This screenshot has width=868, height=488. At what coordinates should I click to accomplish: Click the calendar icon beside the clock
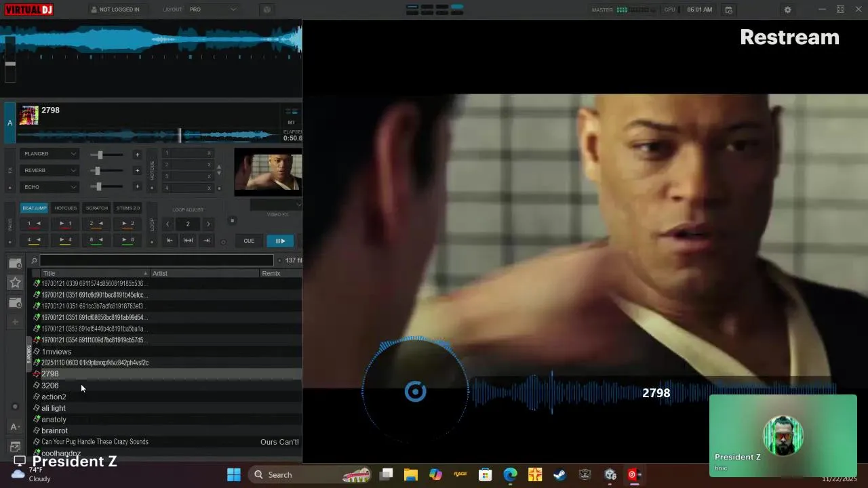point(728,9)
